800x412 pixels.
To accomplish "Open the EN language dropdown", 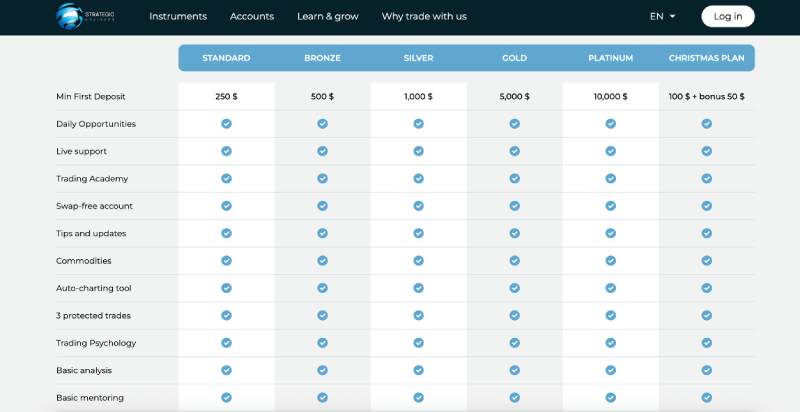I will point(662,16).
